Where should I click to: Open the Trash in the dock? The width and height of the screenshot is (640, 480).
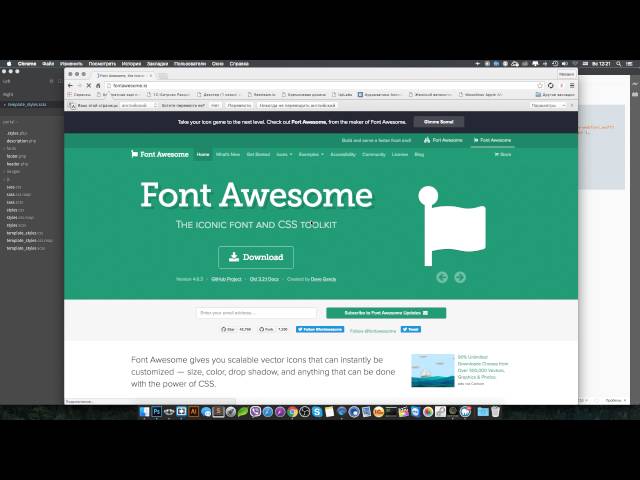click(495, 412)
